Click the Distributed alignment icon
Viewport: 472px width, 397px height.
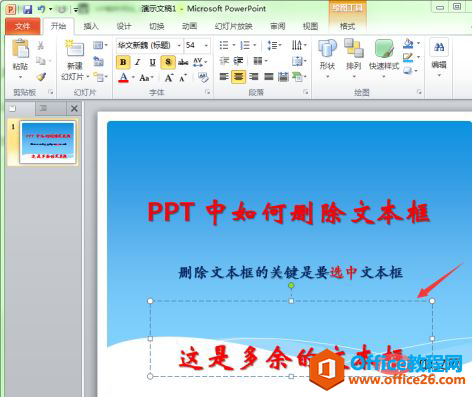[x=283, y=77]
